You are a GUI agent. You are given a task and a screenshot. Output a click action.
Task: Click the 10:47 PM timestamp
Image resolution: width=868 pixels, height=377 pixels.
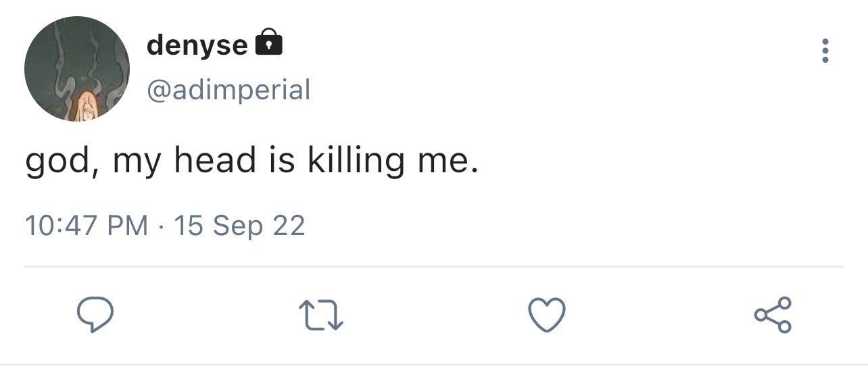tap(87, 225)
